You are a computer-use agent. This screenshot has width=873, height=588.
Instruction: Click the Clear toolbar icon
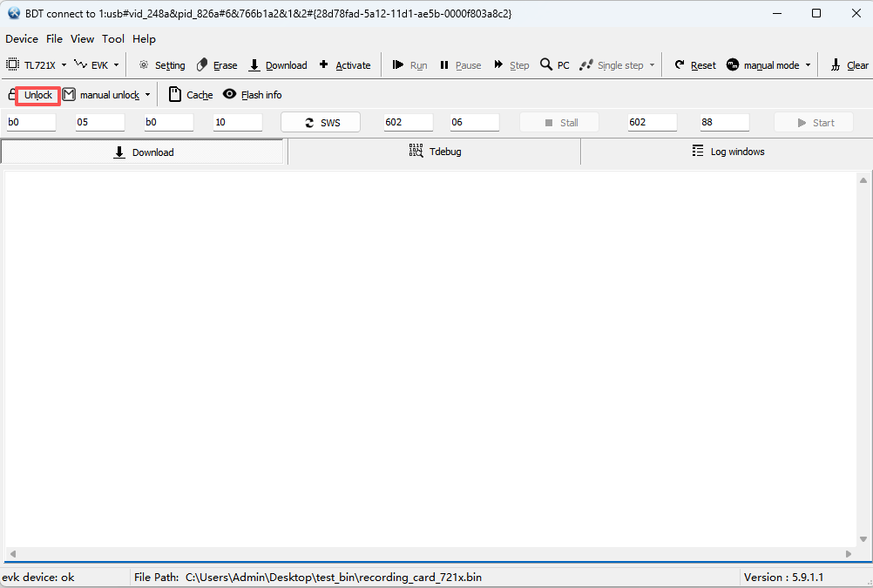click(x=836, y=65)
